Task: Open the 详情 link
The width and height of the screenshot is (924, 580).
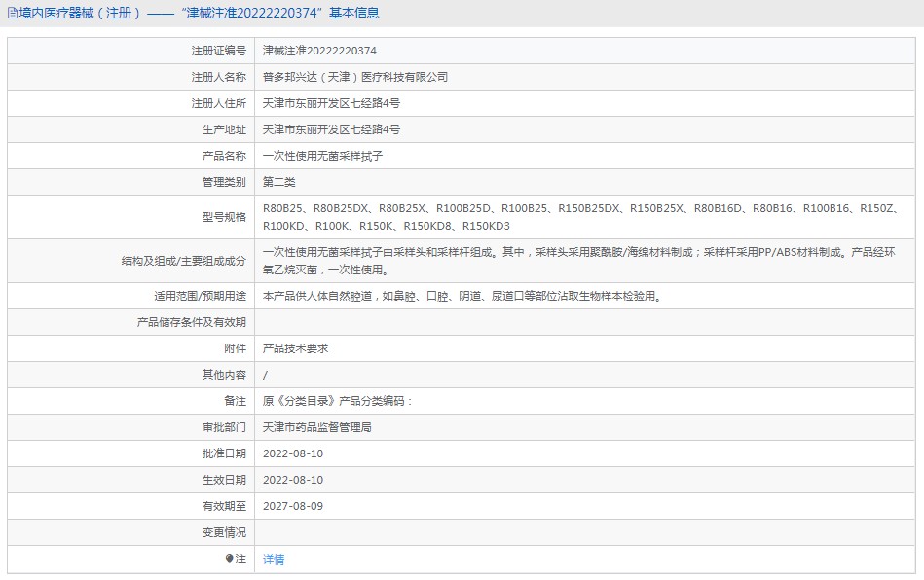Action: coord(274,560)
